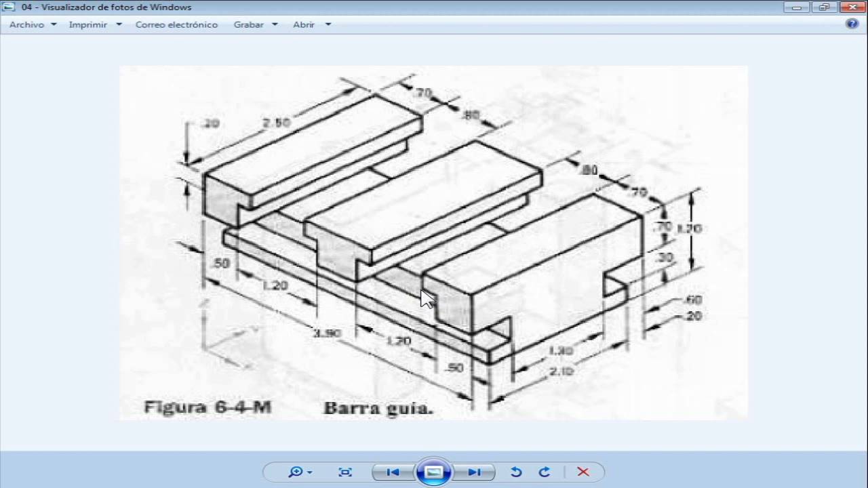
Task: Close the photo viewer window
Action: 851,7
